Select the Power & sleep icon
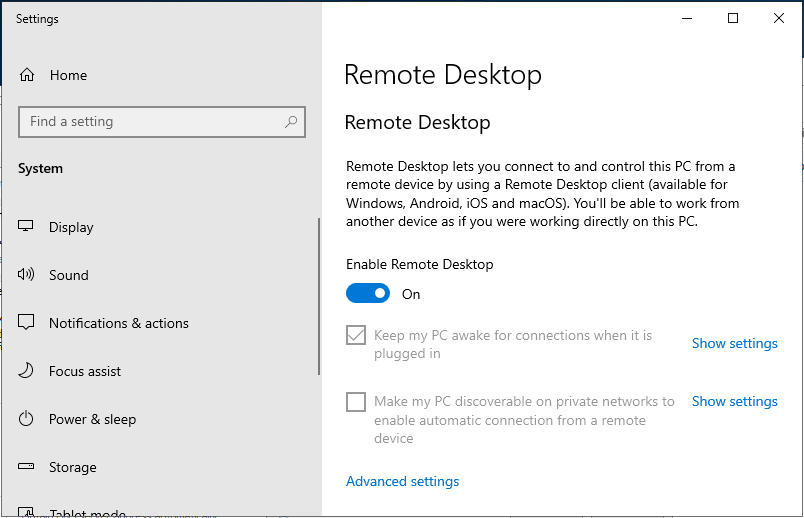Image resolution: width=804 pixels, height=518 pixels. pyautogui.click(x=26, y=419)
